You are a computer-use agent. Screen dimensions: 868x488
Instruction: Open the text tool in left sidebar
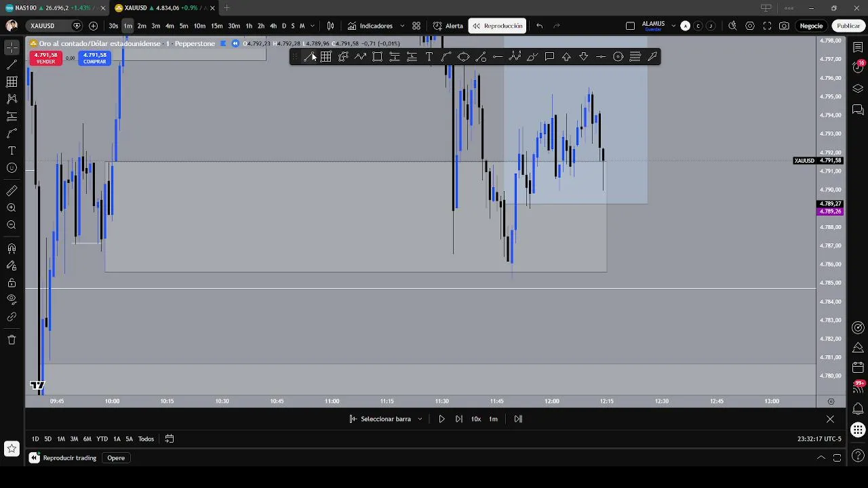(12, 150)
